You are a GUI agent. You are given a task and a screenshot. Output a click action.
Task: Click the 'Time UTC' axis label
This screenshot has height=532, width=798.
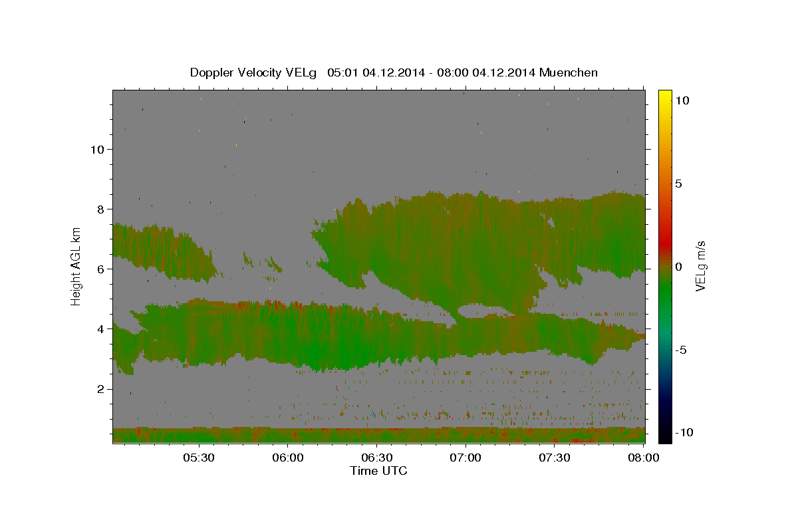(378, 471)
